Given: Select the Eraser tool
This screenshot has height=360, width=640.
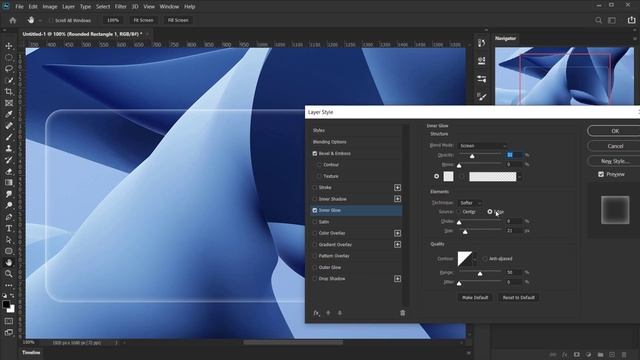Looking at the screenshot, I should 9,171.
